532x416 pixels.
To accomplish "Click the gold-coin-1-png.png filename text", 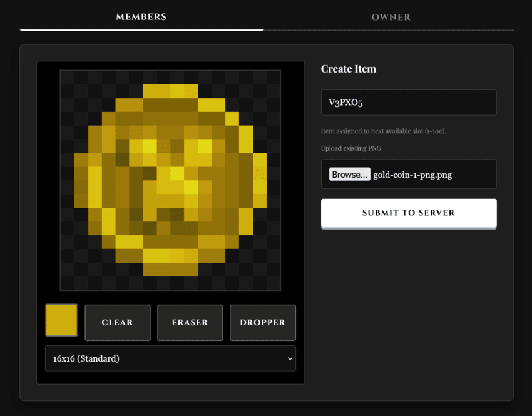I will [412, 175].
